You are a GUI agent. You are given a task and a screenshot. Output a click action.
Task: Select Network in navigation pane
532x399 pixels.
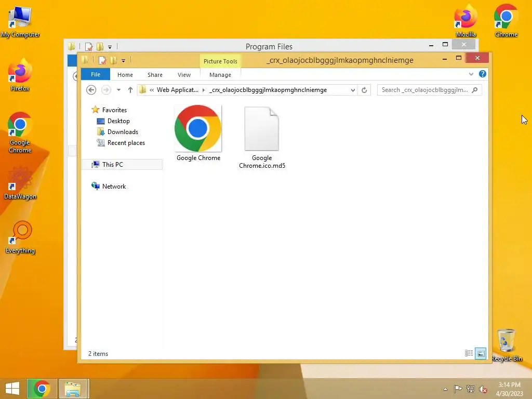click(x=114, y=187)
